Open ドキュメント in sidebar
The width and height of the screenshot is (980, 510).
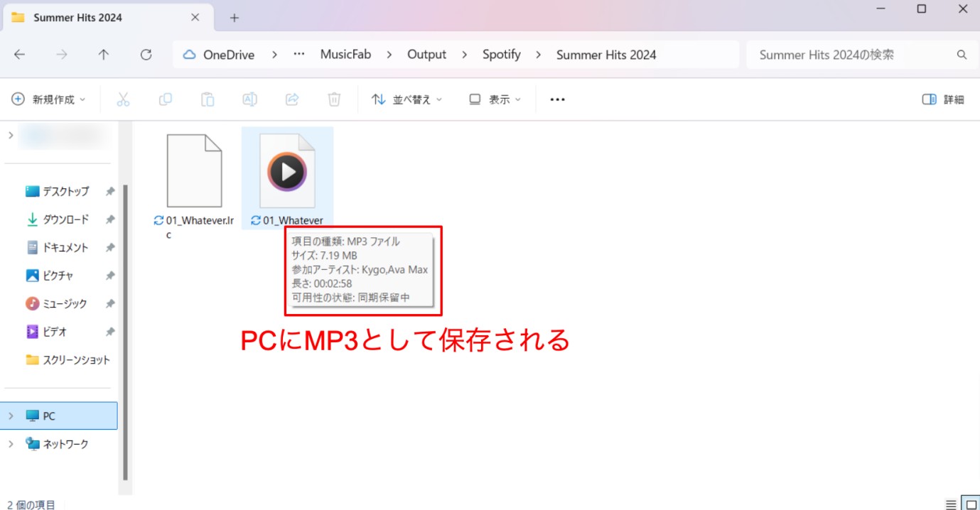coord(65,247)
